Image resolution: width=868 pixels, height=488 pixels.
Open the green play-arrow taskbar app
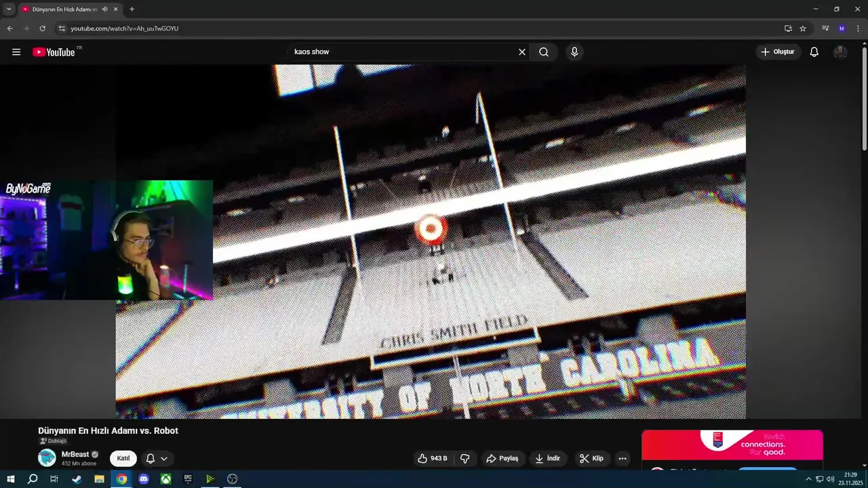pos(210,479)
